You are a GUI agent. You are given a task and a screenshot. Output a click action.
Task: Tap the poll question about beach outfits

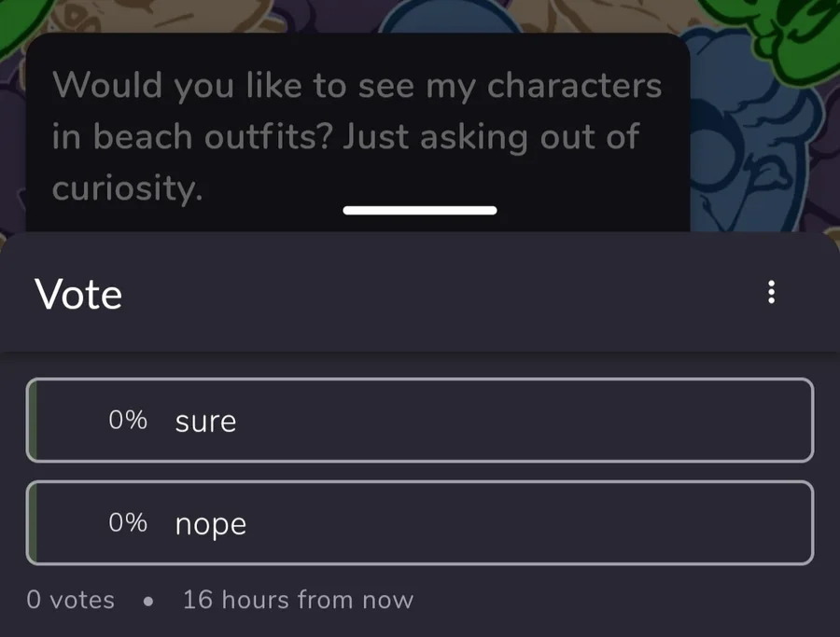pos(357,136)
